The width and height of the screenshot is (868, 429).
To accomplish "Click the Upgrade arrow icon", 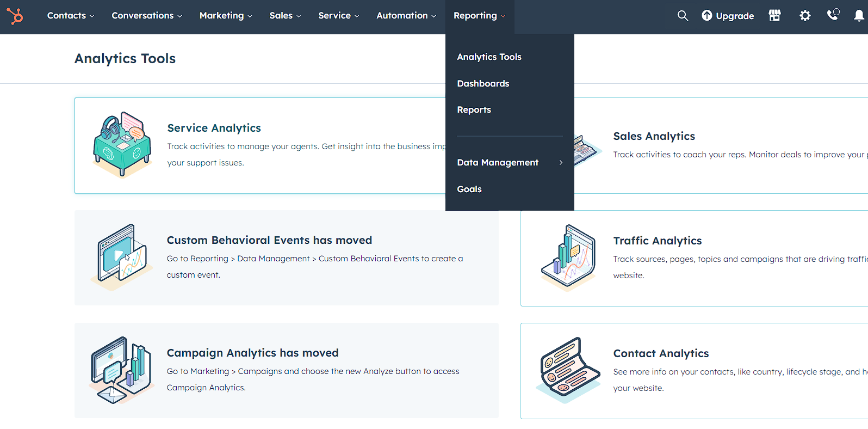I will tap(706, 16).
